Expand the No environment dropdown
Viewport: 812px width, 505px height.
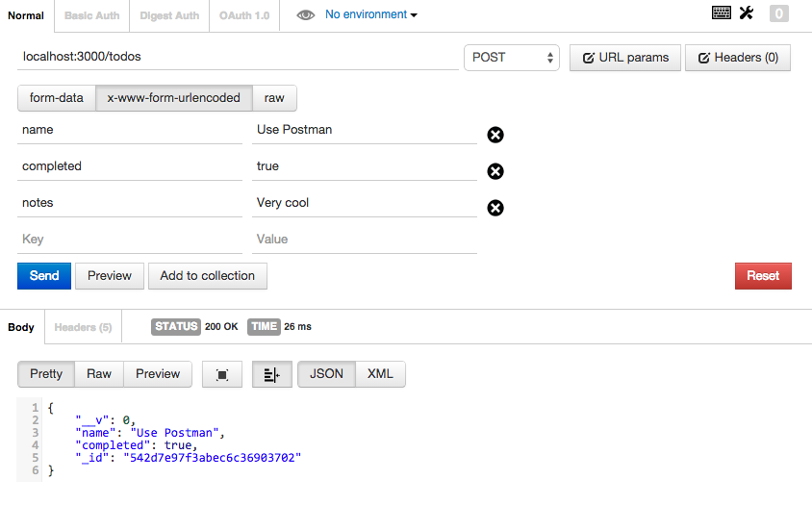[371, 15]
